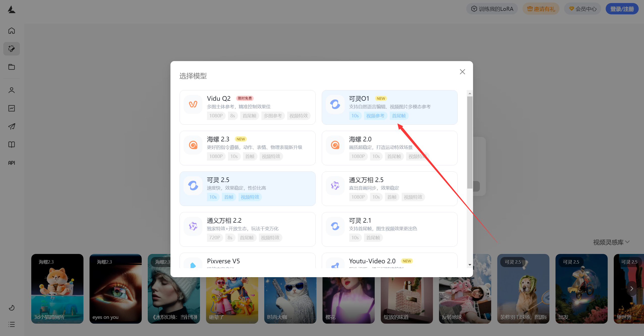This screenshot has height=336, width=644.
Task: Click the carousel next arrow on the right
Action: click(x=631, y=288)
